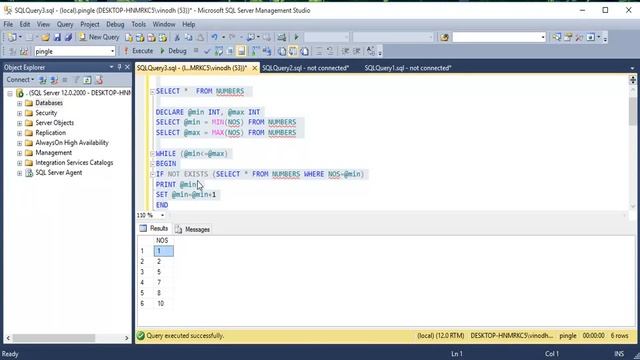The width and height of the screenshot is (640, 360).
Task: Toggle Include Client Statistics icon
Action: click(x=267, y=51)
